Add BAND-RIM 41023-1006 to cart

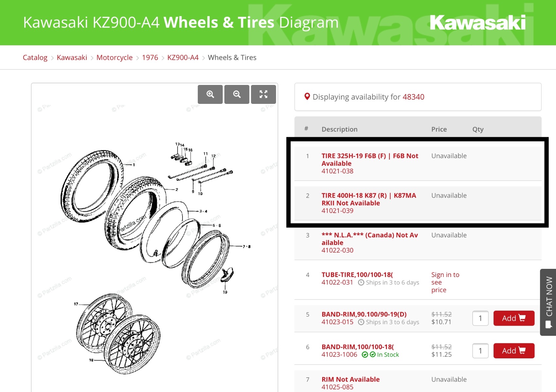tap(514, 351)
